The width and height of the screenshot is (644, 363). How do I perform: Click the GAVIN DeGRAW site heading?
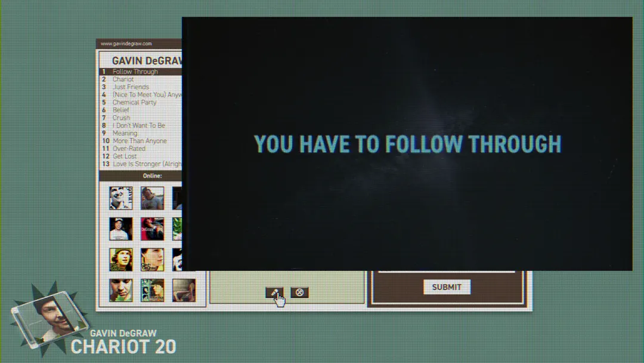point(147,61)
